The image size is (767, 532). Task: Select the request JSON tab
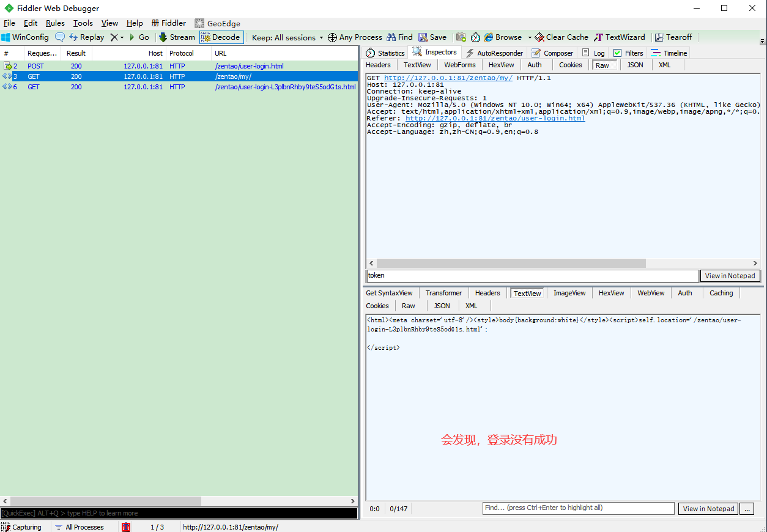[635, 65]
